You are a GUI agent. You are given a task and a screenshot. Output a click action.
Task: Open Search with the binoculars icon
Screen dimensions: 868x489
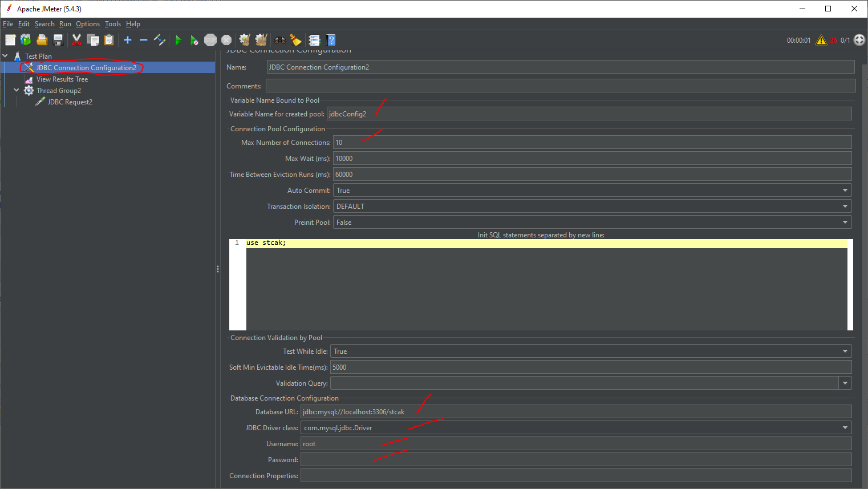(280, 40)
